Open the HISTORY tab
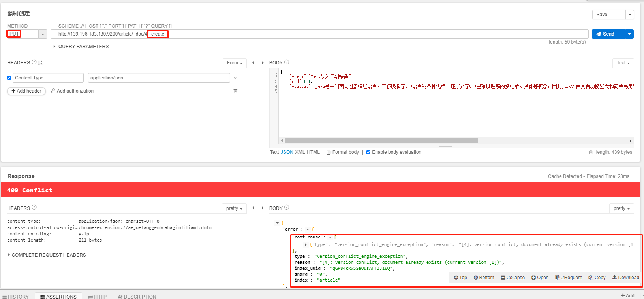The image size is (644, 299). (15, 296)
